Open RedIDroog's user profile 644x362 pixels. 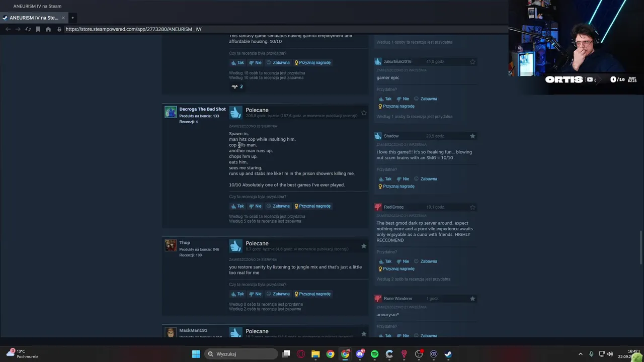click(393, 207)
